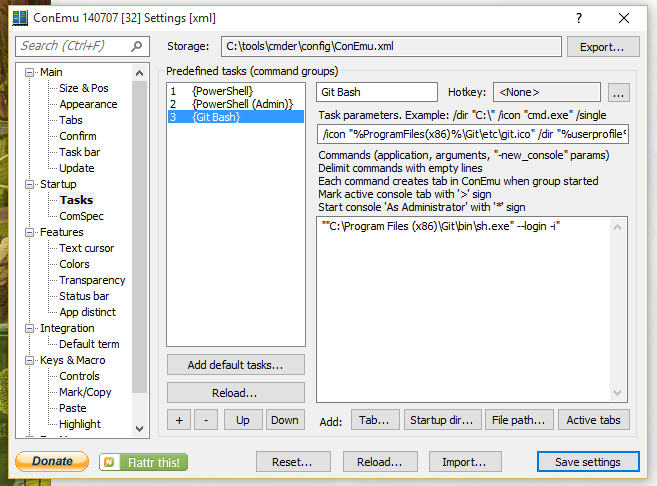
Task: Open Controls under Keys & Macro
Action: (x=79, y=376)
